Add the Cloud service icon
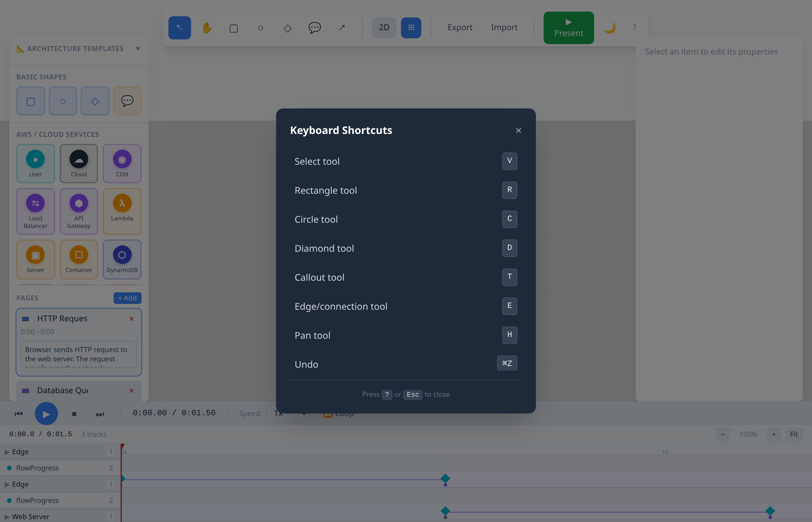 79,164
